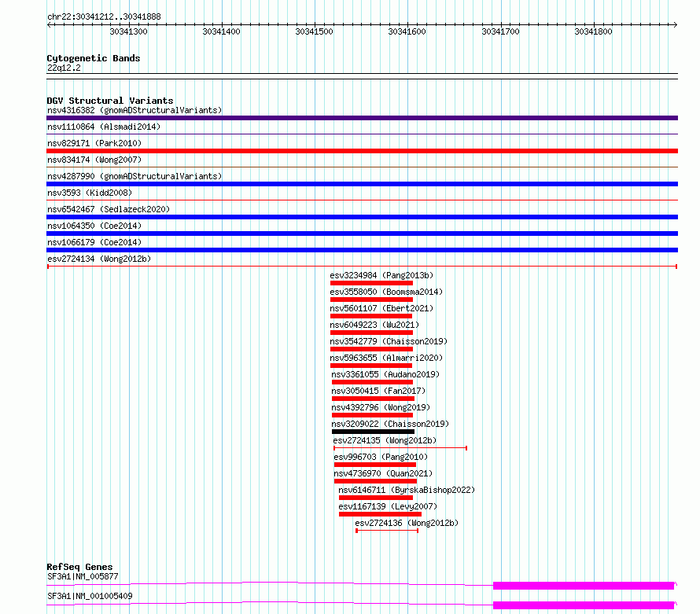Click the magenta exon block of SF3A1|NM_005877
Screen dimensions: 700x614
[584, 586]
